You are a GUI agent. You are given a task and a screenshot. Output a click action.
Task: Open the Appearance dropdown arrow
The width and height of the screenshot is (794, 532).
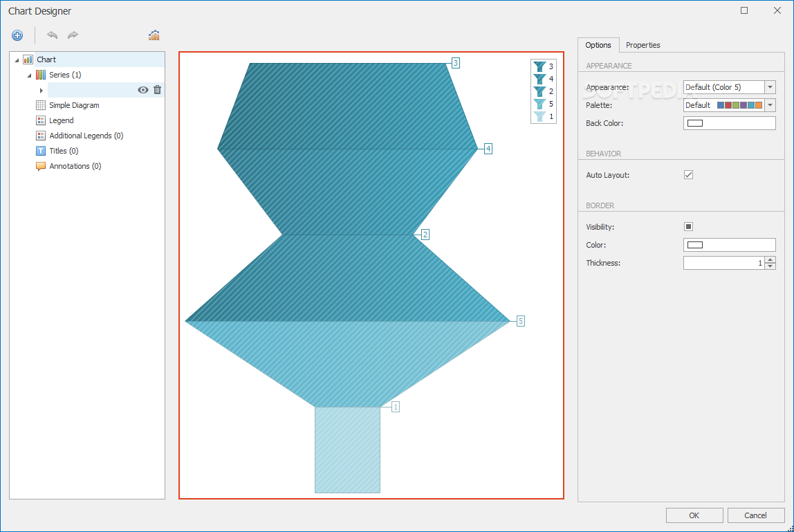click(x=770, y=87)
